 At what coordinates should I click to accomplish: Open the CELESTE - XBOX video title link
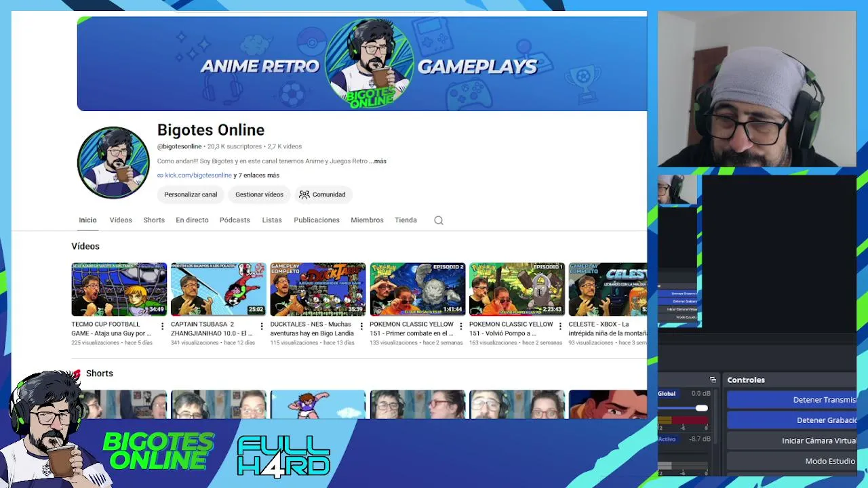(608, 329)
